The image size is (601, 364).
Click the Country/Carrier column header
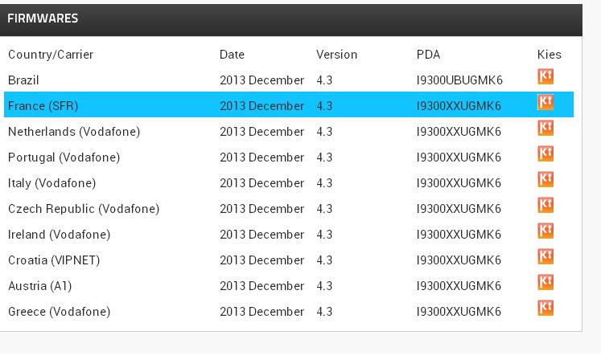click(x=51, y=55)
